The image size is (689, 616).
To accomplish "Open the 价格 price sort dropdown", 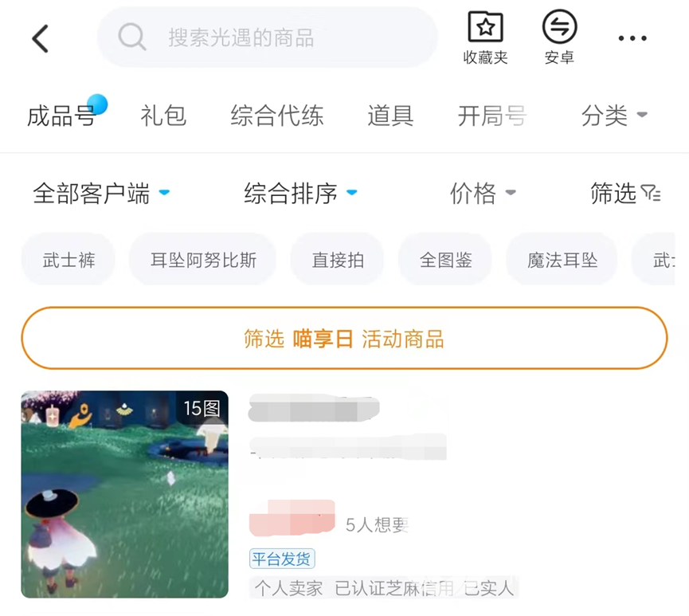I will 483,194.
